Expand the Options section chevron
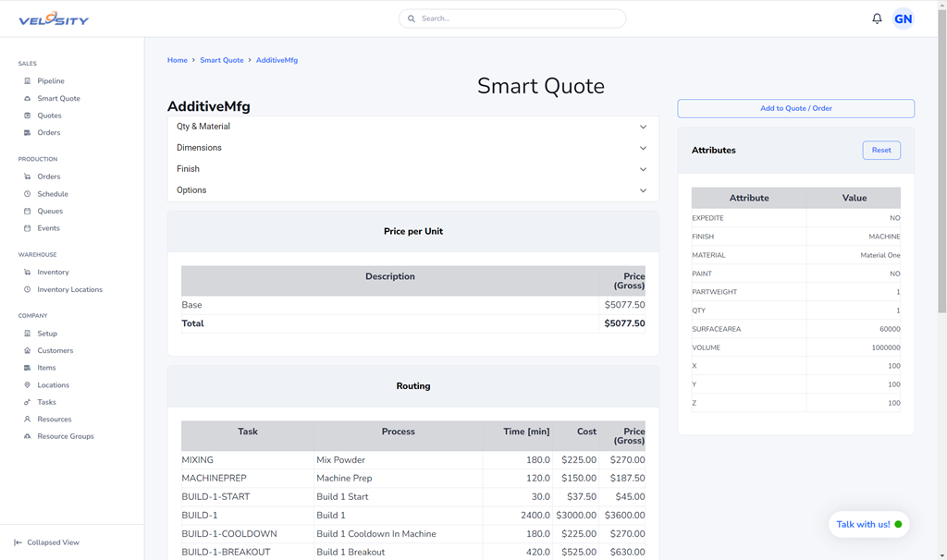Viewport: 947px width, 560px height. click(x=643, y=190)
